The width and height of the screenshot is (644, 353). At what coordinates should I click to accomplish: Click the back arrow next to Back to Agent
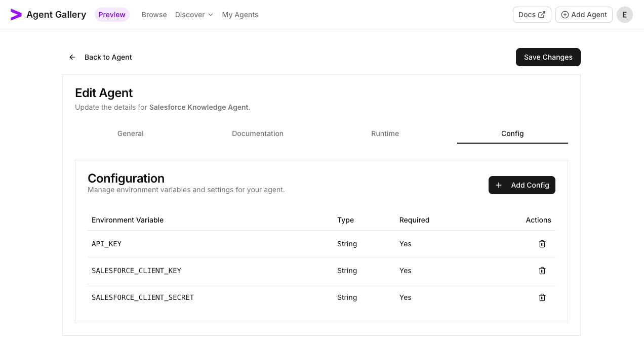click(72, 57)
